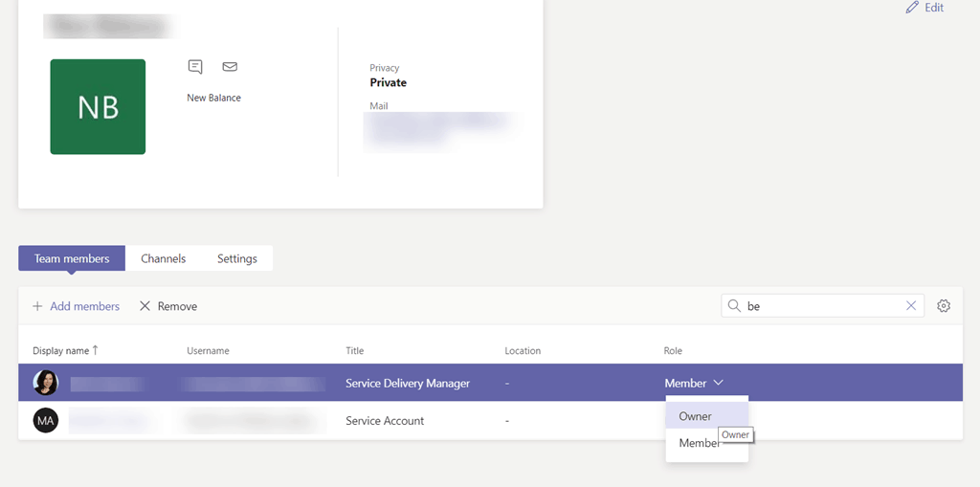
Task: Click the green NB team avatar
Action: (98, 107)
